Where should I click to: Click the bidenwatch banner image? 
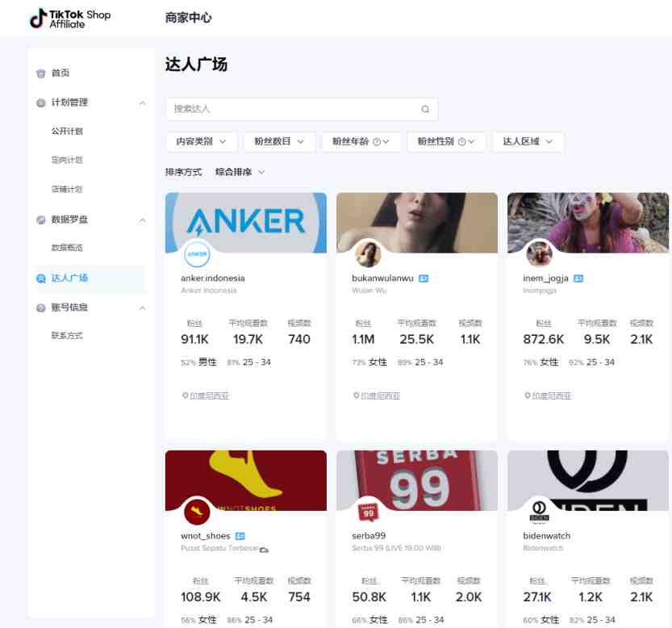point(588,480)
